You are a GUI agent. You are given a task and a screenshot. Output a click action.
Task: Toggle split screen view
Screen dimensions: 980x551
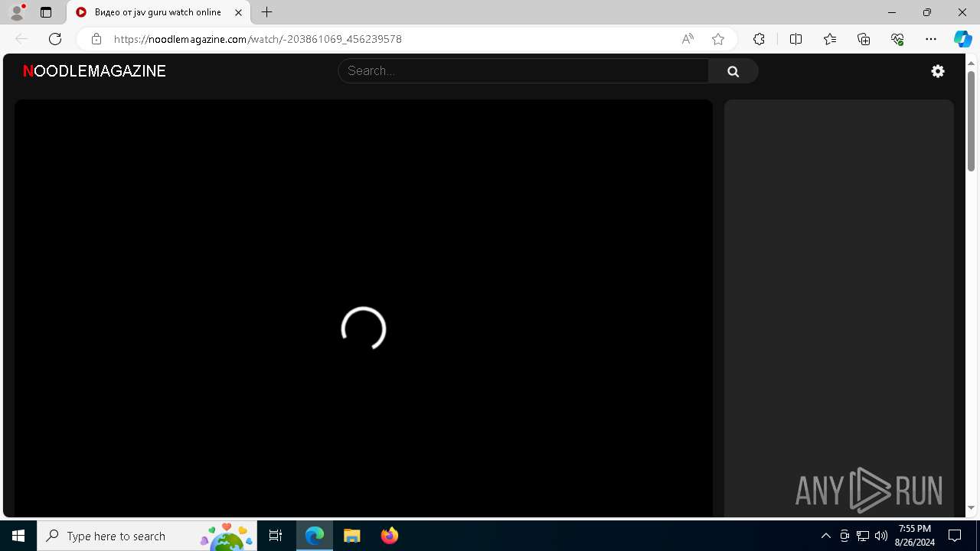795,39
